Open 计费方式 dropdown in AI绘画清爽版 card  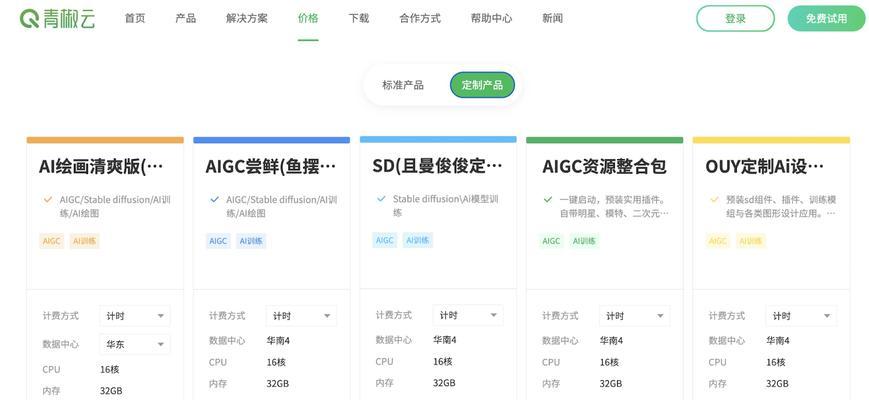coord(135,316)
